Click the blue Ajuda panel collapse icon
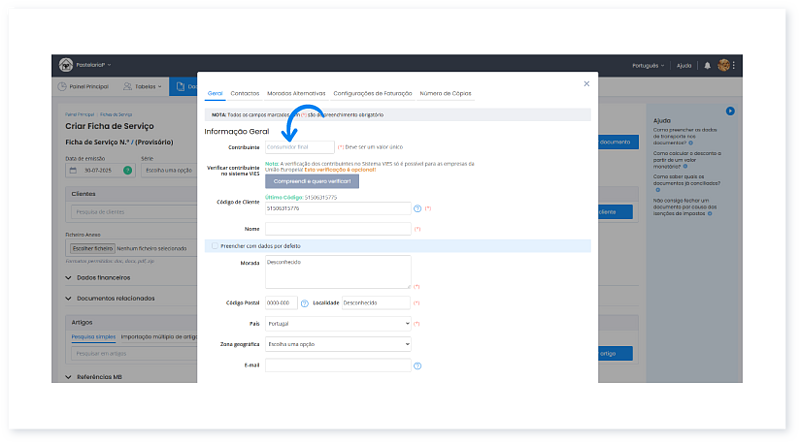800x444 pixels. coord(730,111)
